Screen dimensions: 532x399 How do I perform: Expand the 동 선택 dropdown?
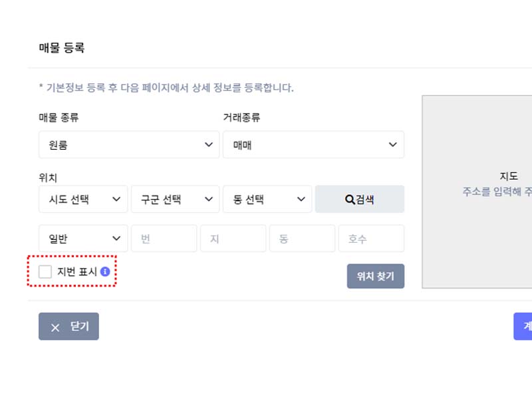267,199
